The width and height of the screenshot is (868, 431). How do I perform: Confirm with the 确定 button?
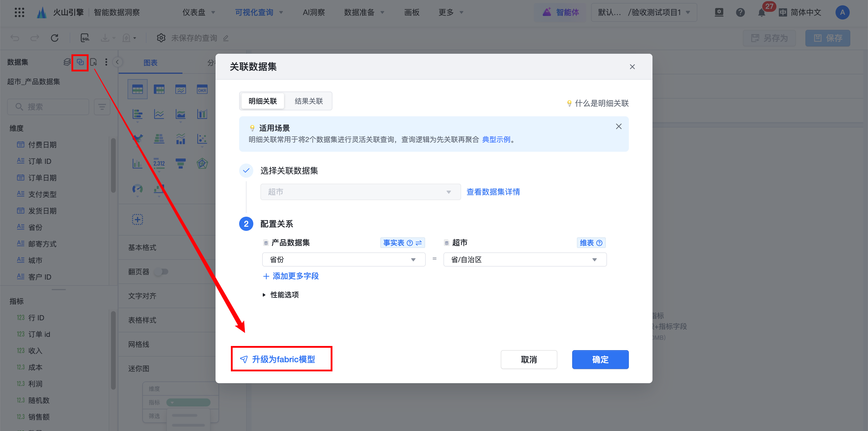click(x=600, y=360)
